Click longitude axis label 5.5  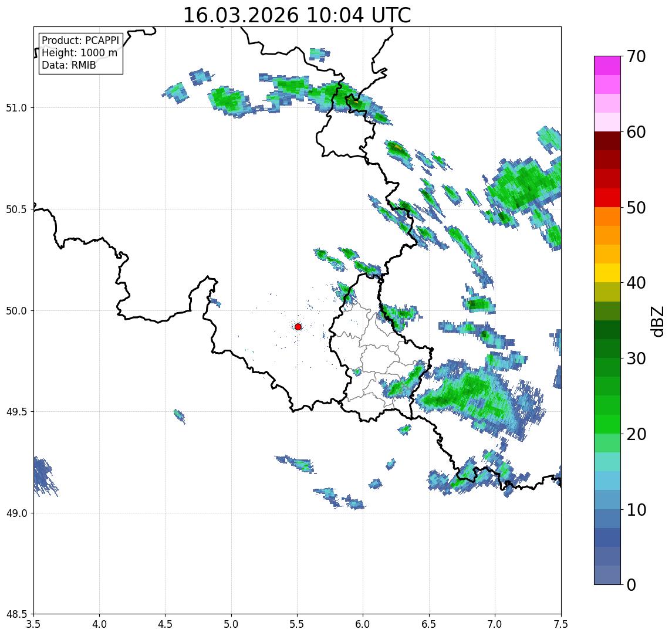coord(298,624)
